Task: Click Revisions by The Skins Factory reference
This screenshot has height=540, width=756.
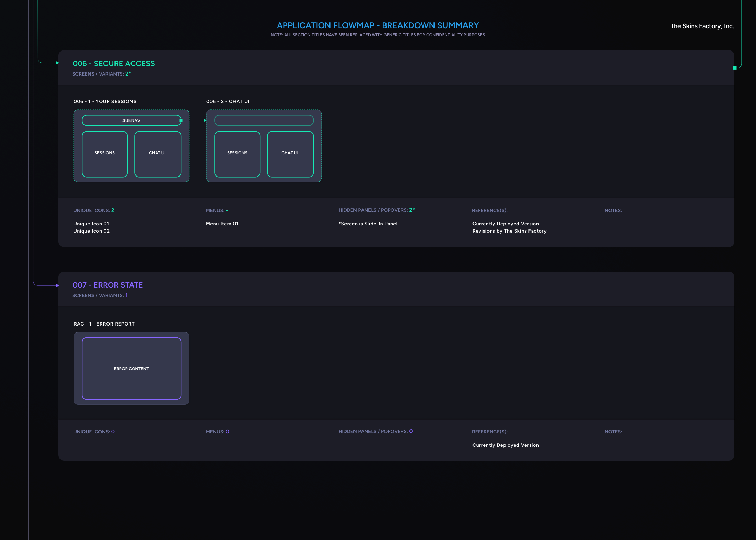Action: pos(509,231)
